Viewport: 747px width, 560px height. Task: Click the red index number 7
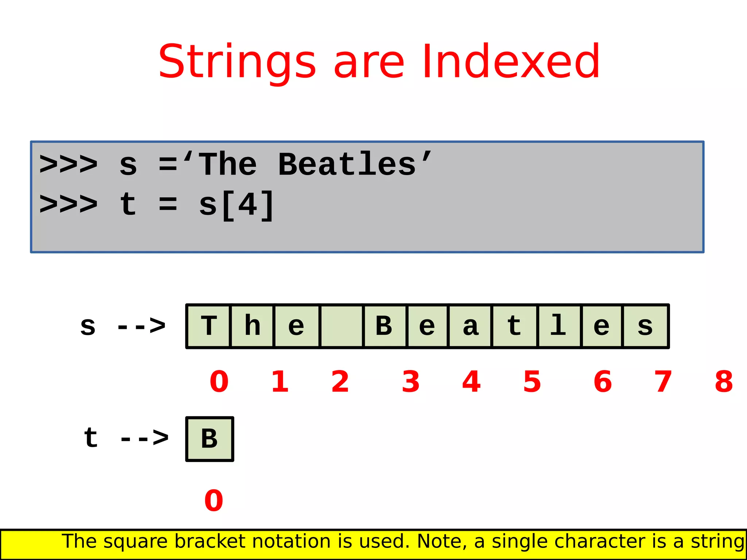coord(663,382)
